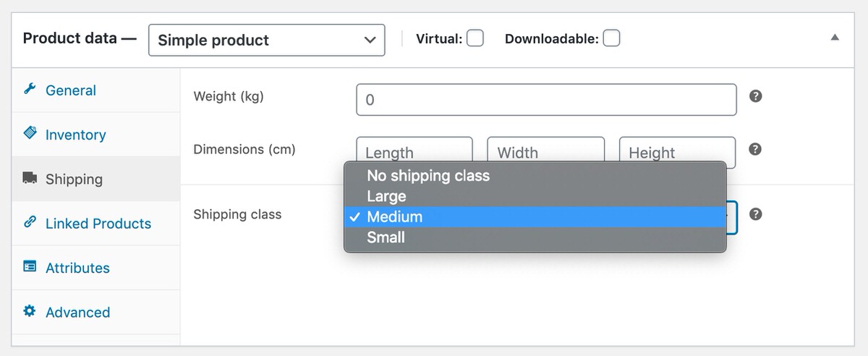Click the Shipping truck icon
868x356 pixels.
(30, 178)
